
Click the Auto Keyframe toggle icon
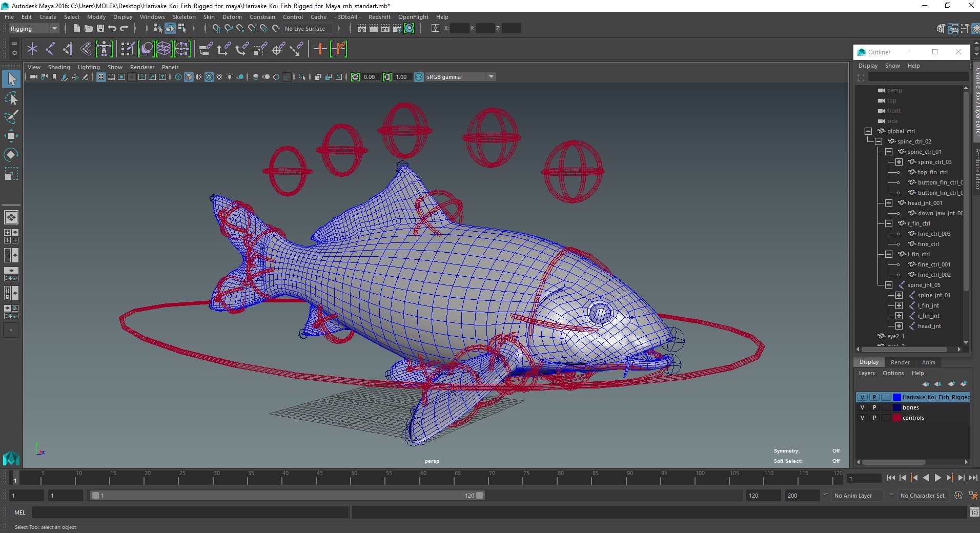[958, 496]
